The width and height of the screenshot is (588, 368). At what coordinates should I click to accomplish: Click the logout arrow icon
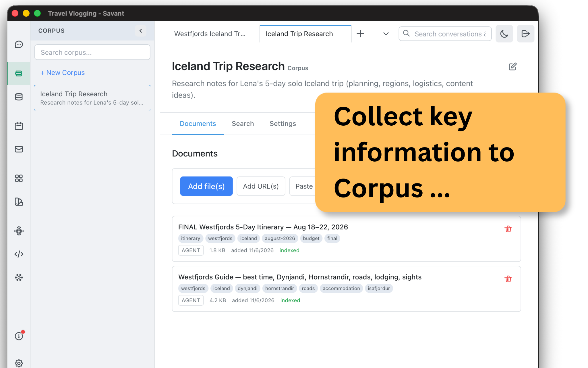pyautogui.click(x=525, y=34)
